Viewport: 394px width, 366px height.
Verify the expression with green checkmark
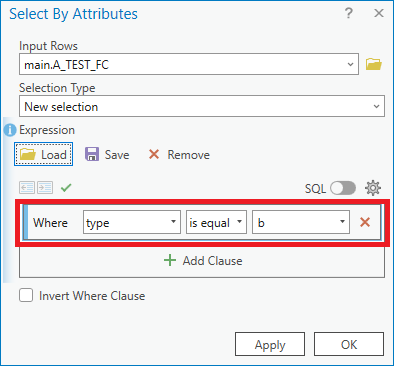pyautogui.click(x=66, y=188)
